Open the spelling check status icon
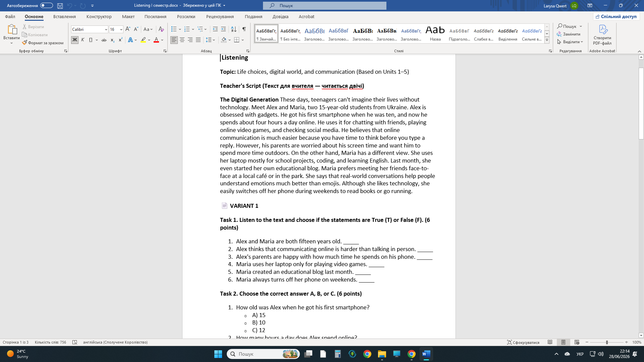The image size is (644, 362). click(x=75, y=342)
